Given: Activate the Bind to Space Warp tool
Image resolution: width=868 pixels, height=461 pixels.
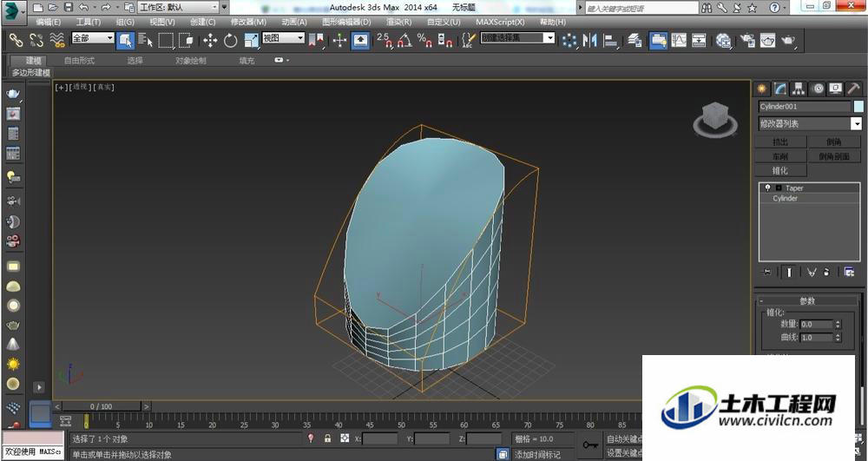Looking at the screenshot, I should click(56, 41).
